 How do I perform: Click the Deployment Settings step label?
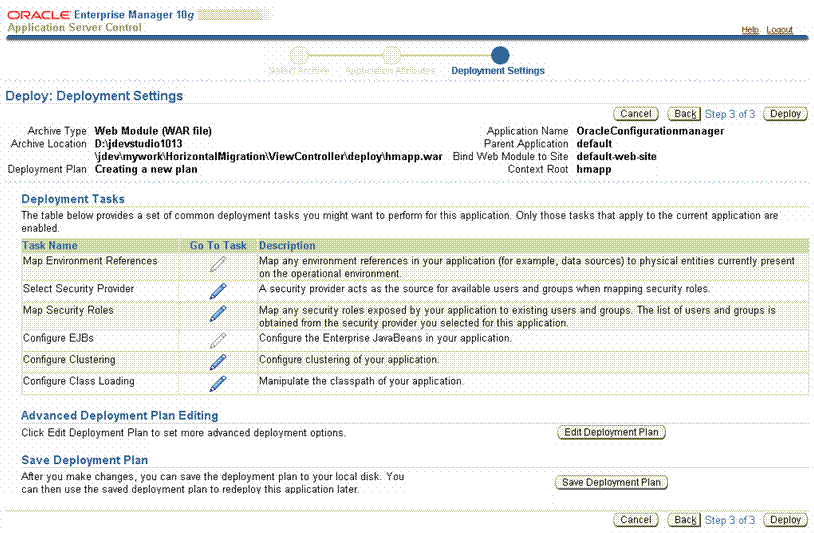point(498,71)
